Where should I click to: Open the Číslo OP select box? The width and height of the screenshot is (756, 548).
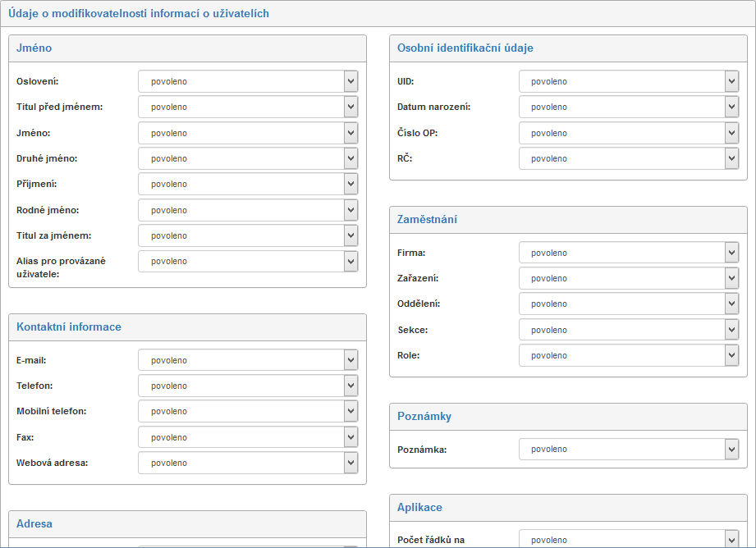pos(629,133)
